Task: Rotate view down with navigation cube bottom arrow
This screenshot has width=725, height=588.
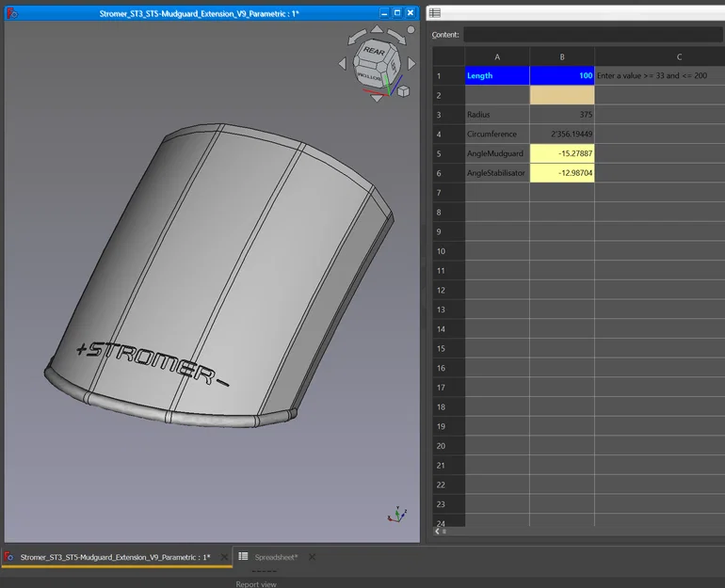Action: click(377, 98)
